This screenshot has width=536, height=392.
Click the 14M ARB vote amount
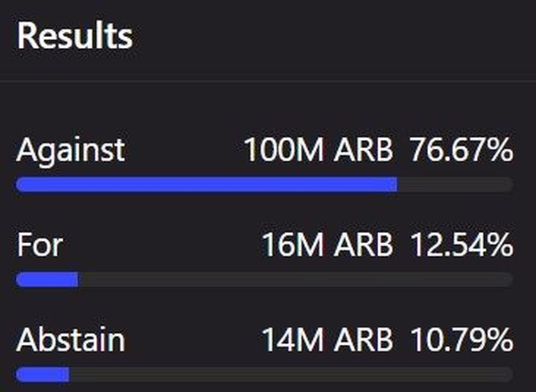[x=327, y=340]
